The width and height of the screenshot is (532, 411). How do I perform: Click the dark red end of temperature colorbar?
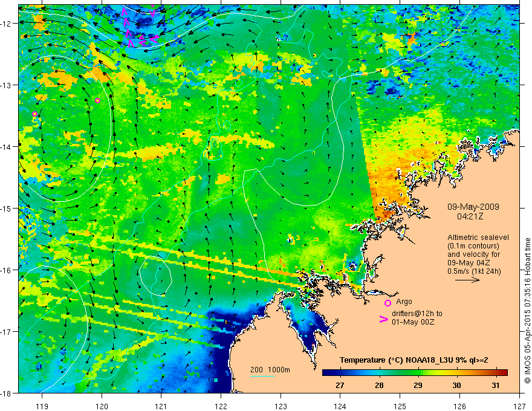(504, 372)
